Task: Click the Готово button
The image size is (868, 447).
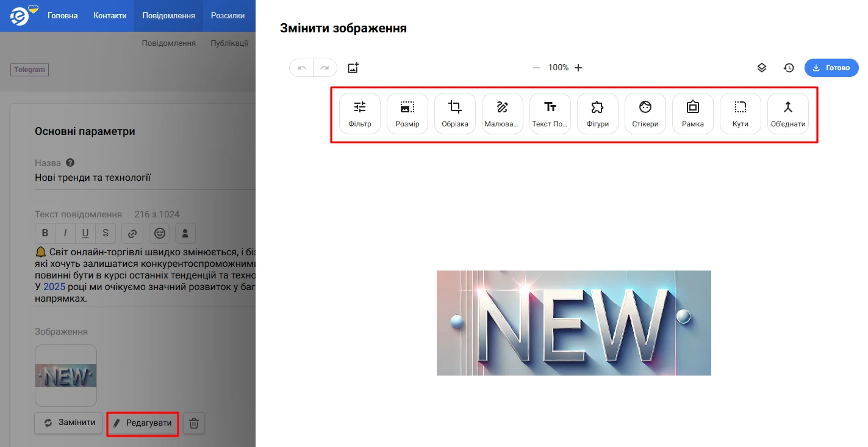Action: coord(831,68)
